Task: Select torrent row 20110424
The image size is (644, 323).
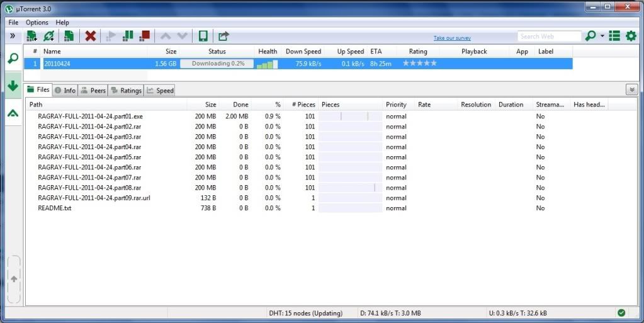Action: [x=298, y=64]
